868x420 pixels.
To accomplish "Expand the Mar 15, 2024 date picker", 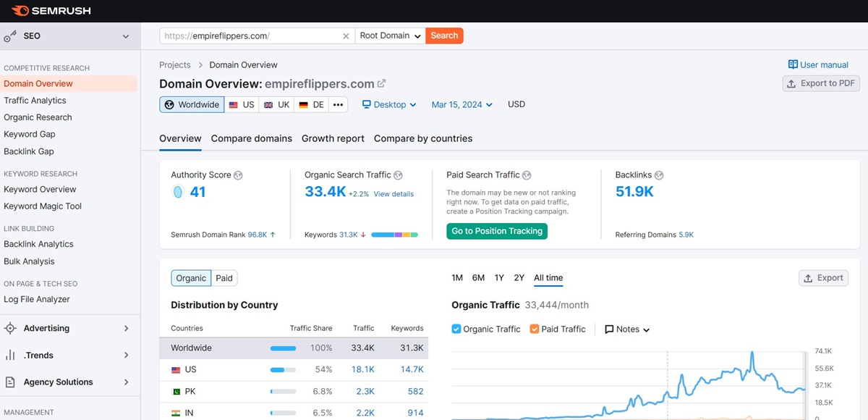I will click(461, 104).
